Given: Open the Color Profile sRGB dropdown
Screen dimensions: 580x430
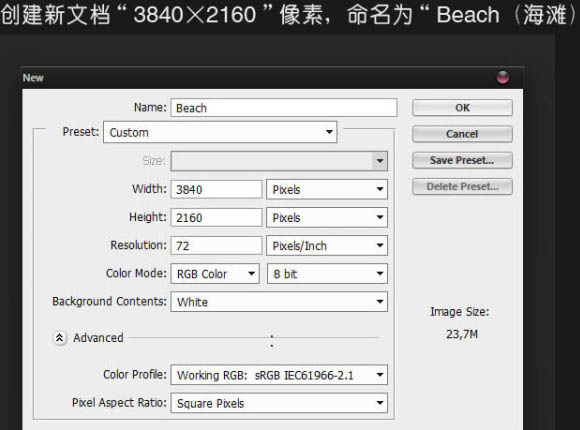Looking at the screenshot, I should [x=279, y=375].
